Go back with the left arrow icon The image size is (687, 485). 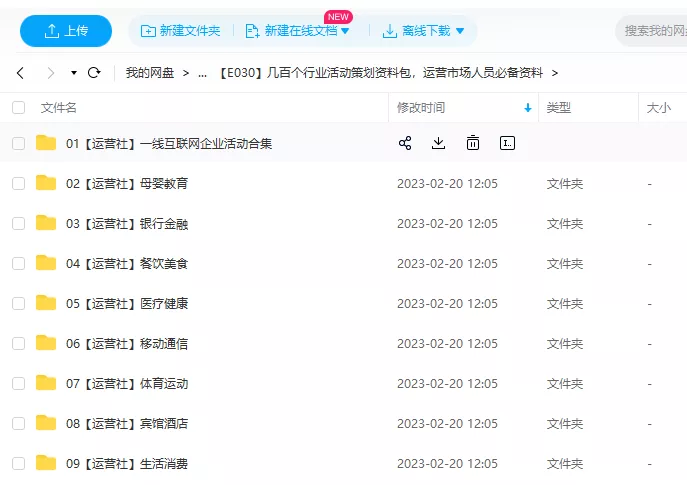click(20, 73)
